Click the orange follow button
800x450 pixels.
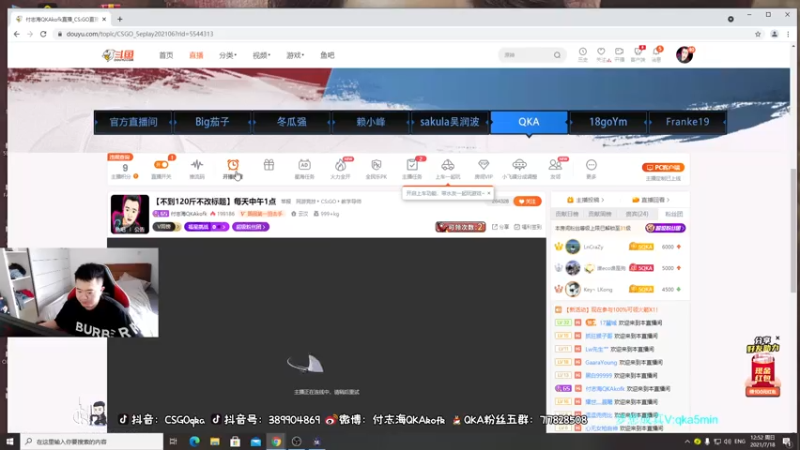[527, 201]
